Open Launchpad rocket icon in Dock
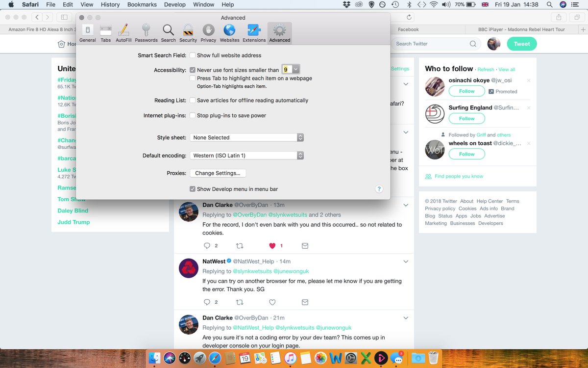The image size is (588, 368). pyautogui.click(x=199, y=358)
